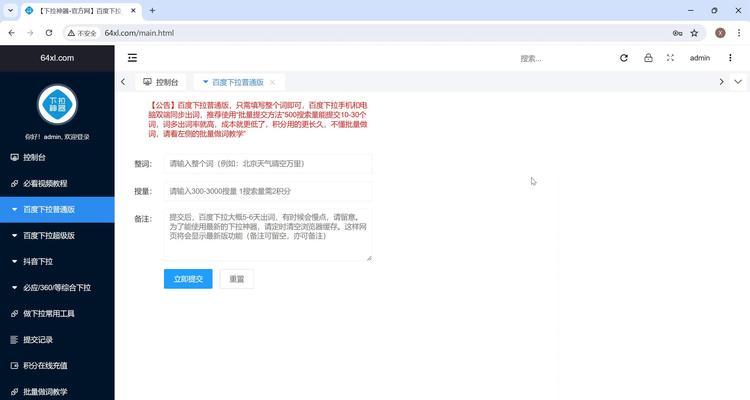
Task: Click the 备注 textarea resize handle
Action: click(369, 258)
